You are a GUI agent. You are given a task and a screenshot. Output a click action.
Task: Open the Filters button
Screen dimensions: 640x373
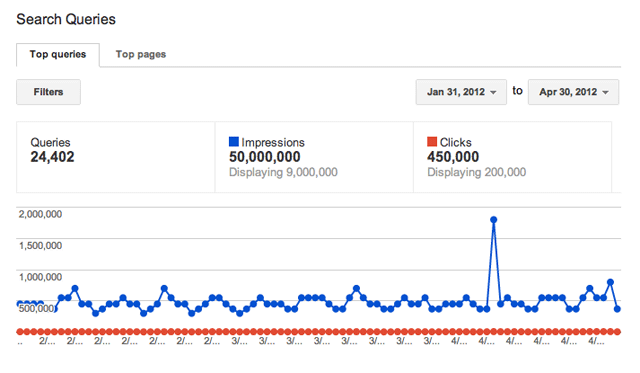tap(48, 92)
